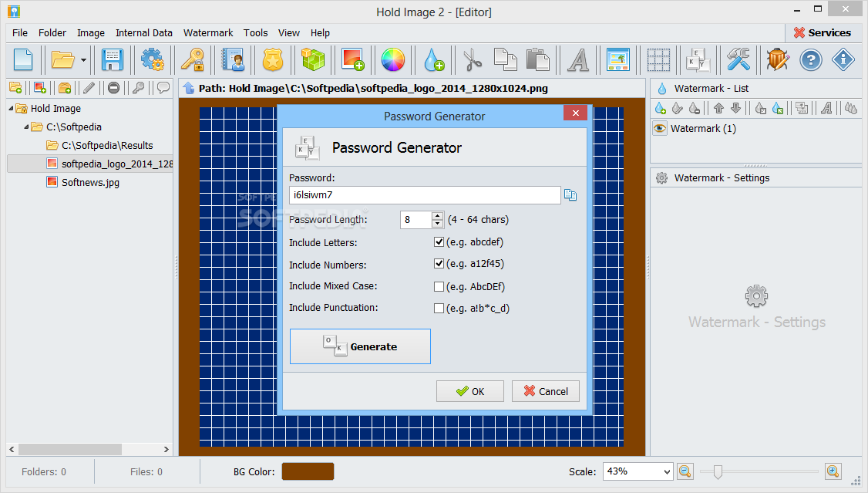Open the Watermark menu

point(208,32)
